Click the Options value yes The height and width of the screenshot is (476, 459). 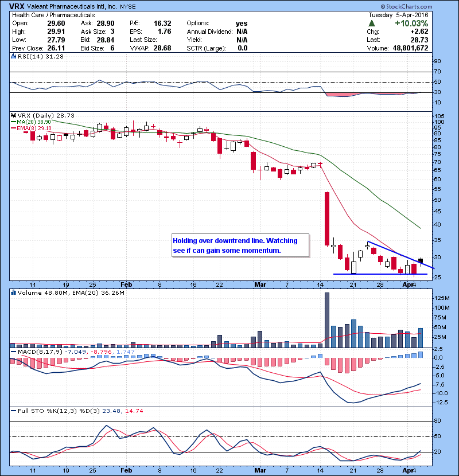242,24
